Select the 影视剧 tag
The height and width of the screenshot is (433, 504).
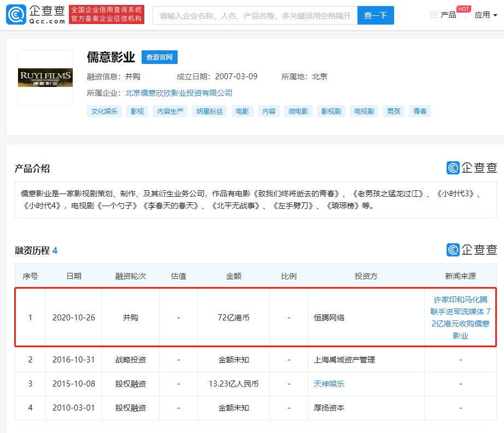pos(331,111)
